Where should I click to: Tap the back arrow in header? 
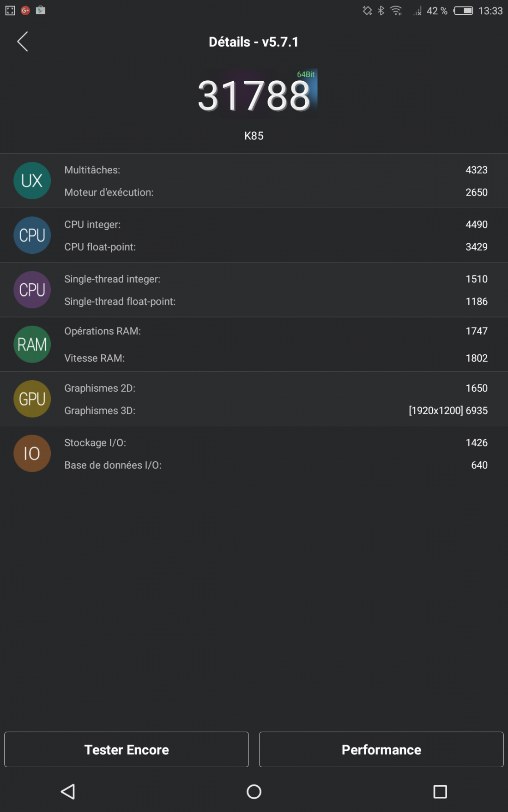coord(23,42)
